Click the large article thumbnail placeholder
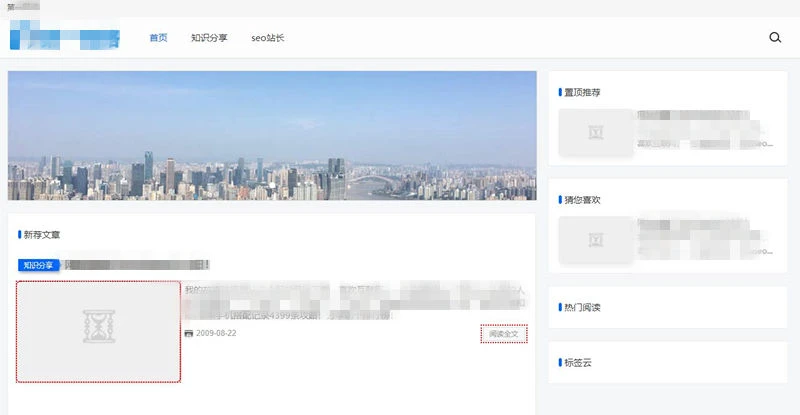The width and height of the screenshot is (800, 415). [x=98, y=331]
